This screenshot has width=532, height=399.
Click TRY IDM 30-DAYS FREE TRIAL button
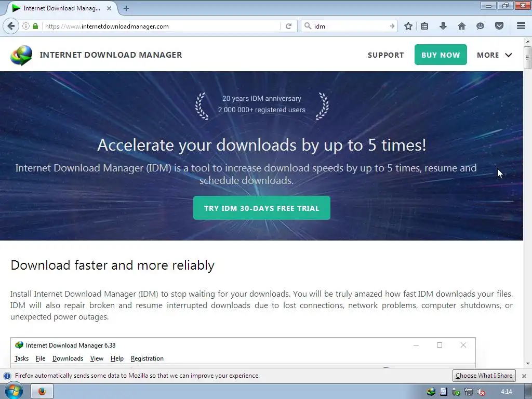[x=262, y=208]
